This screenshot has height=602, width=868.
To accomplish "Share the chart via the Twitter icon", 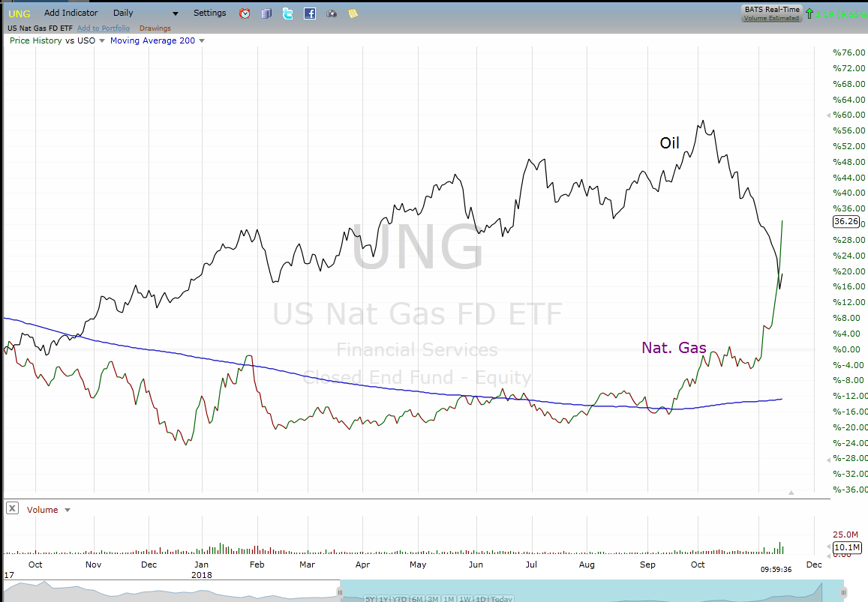I will pos(288,13).
